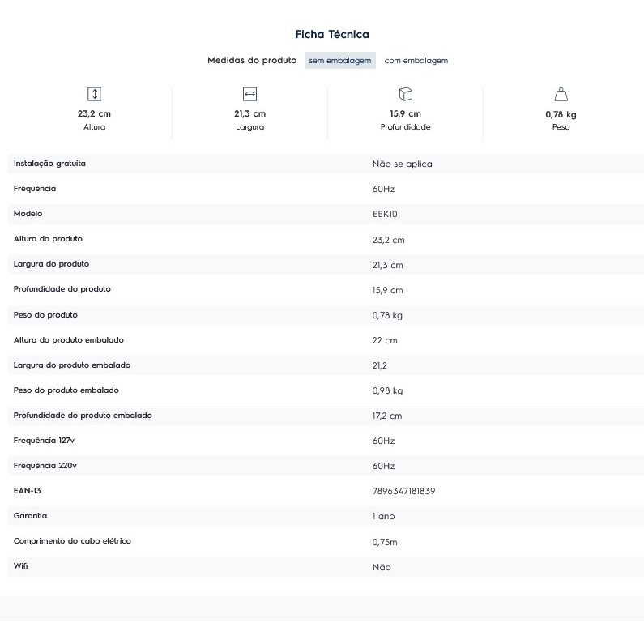The image size is (644, 644).
Task: Click the 'Ficha Técnica' heading
Action: 332,34
